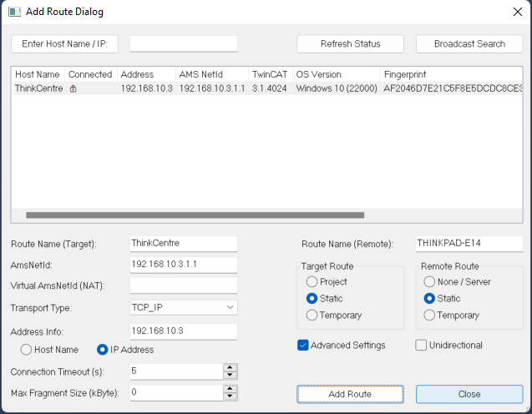Open the Transport Type dropdown

pos(184,308)
